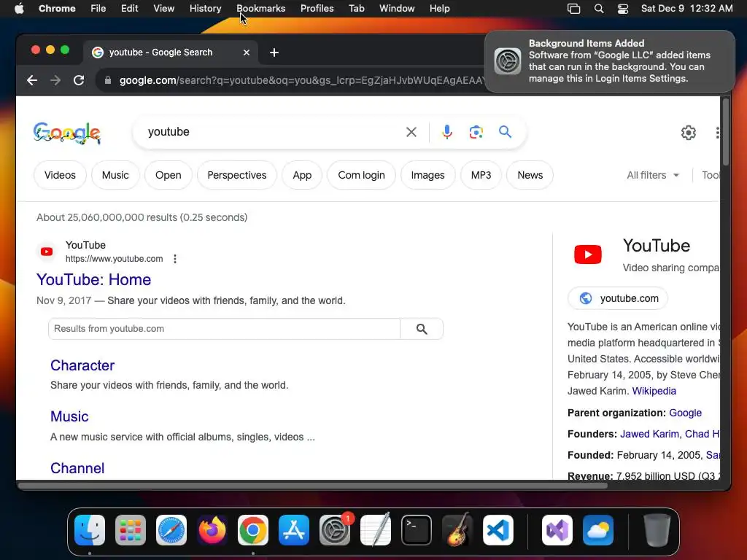Launch GarageBand from the dock
This screenshot has width=747, height=560.
[457, 530]
